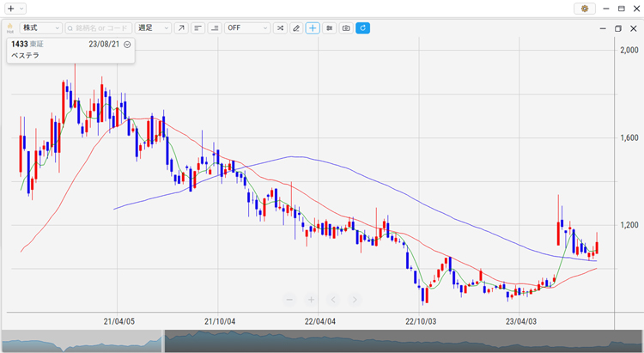Click the Hot bell alert icon
This screenshot has height=353, width=644.
10,27
